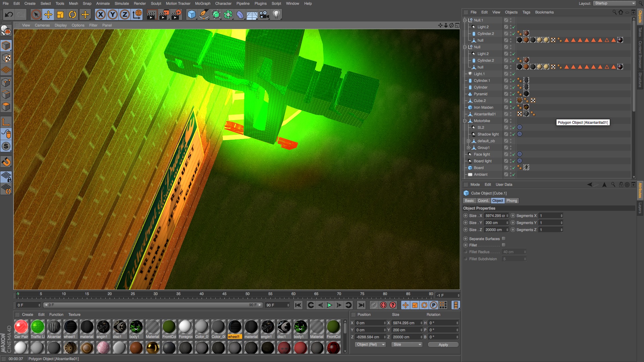Open the MoGraph menu
The image size is (644, 362).
click(x=203, y=3)
